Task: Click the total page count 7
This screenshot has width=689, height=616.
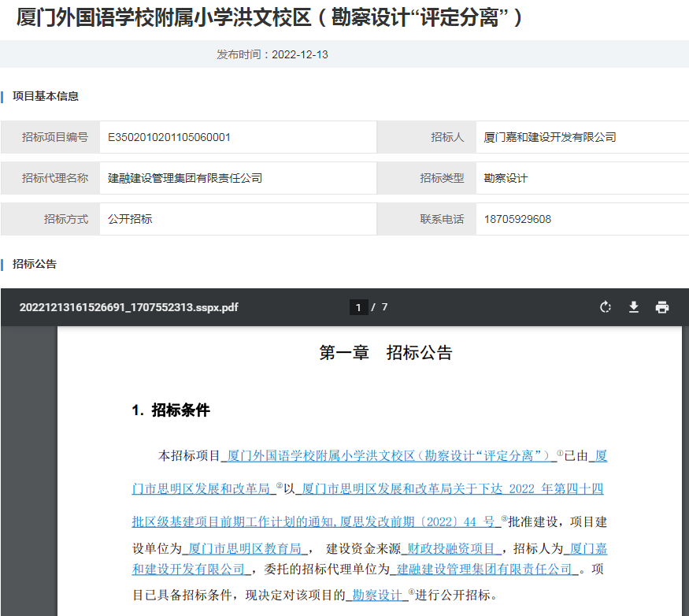Action: point(384,307)
